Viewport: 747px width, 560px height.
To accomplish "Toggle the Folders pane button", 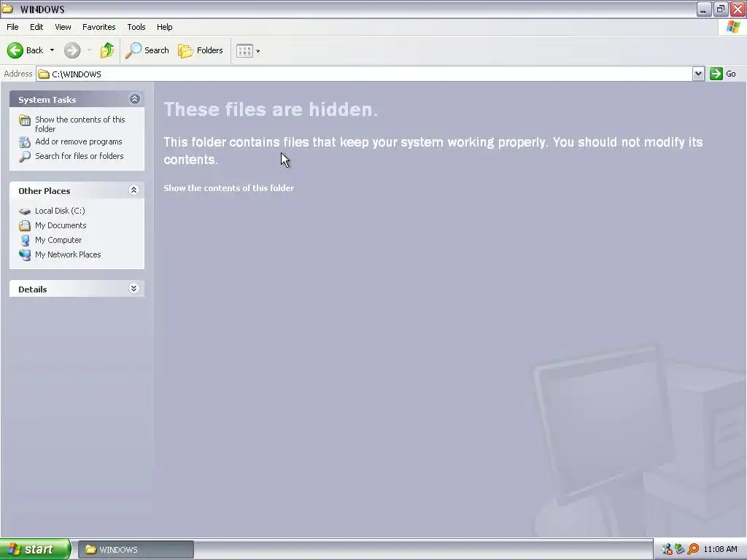I will click(x=201, y=50).
